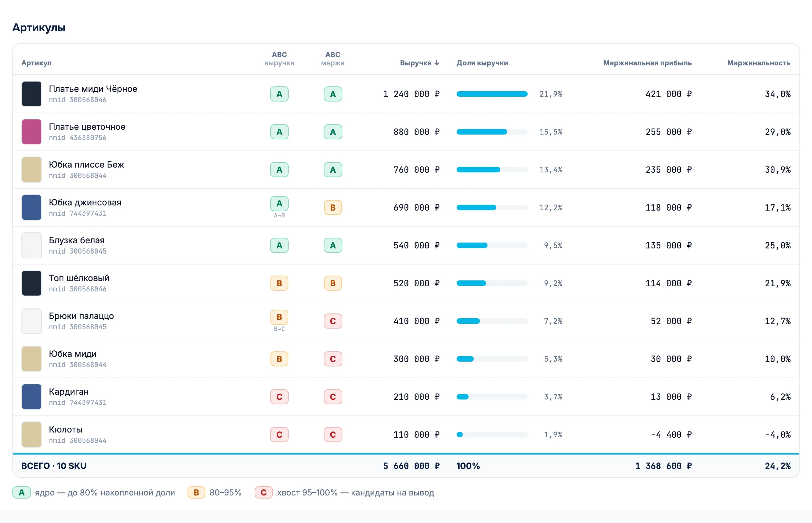The width and height of the screenshot is (812, 523).
Task: Click ABC revenue badge B for Брюки палаццо
Action: click(x=279, y=317)
